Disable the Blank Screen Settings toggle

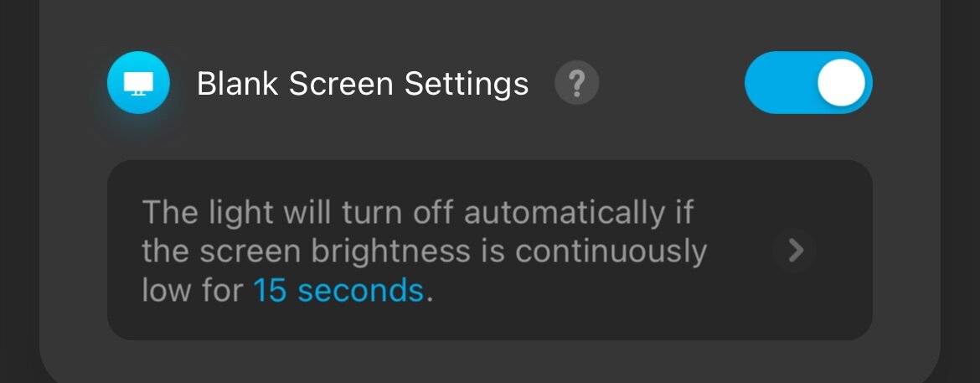807,83
